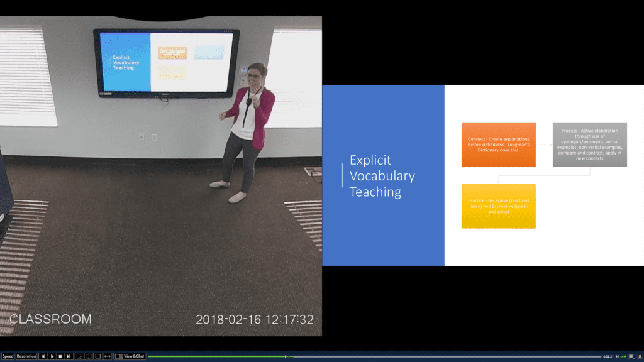The image size is (644, 362).
Task: Open fullscreen with the monitor icon
Action: (x=631, y=356)
